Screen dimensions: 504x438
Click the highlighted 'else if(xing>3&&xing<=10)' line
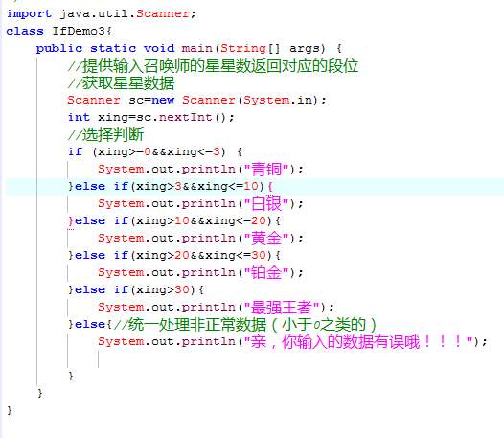pos(170,187)
